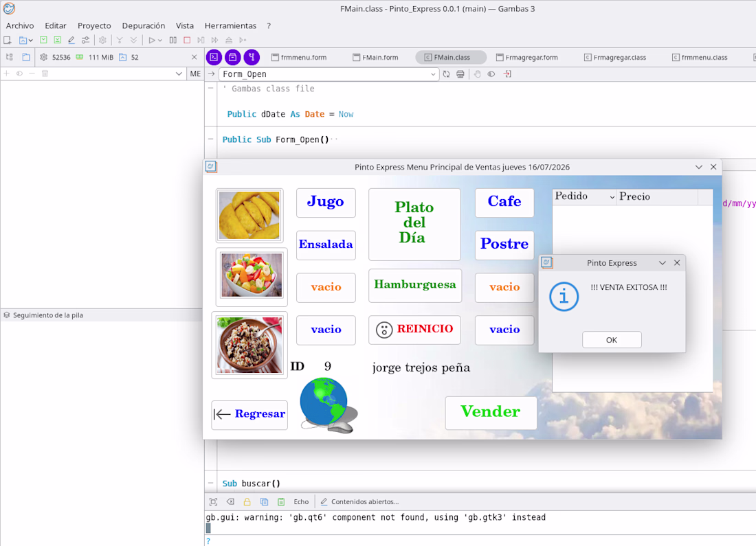Screen dimensions: 756x546
Task: Click the second green save-all icon in the toolbar
Action: (57, 40)
